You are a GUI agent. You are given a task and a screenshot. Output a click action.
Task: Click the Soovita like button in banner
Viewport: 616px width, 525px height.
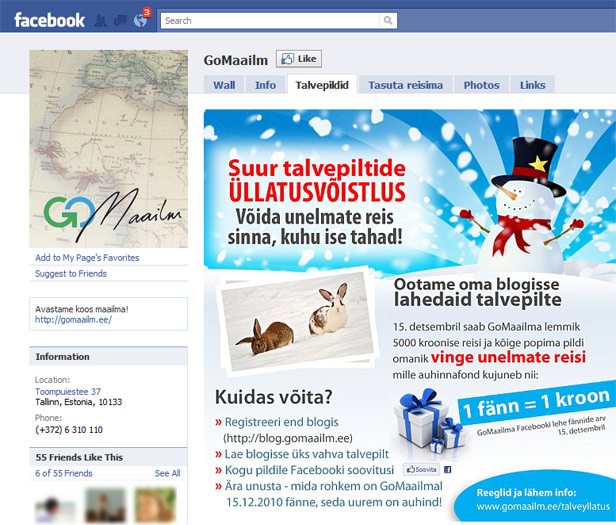(x=421, y=470)
